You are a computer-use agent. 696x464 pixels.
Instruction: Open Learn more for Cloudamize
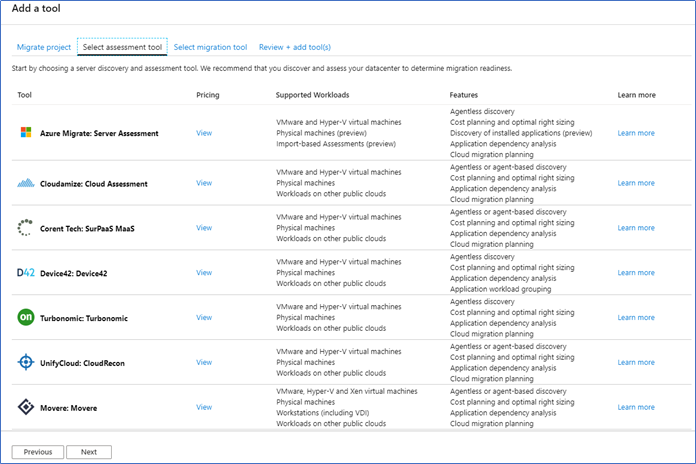click(636, 183)
